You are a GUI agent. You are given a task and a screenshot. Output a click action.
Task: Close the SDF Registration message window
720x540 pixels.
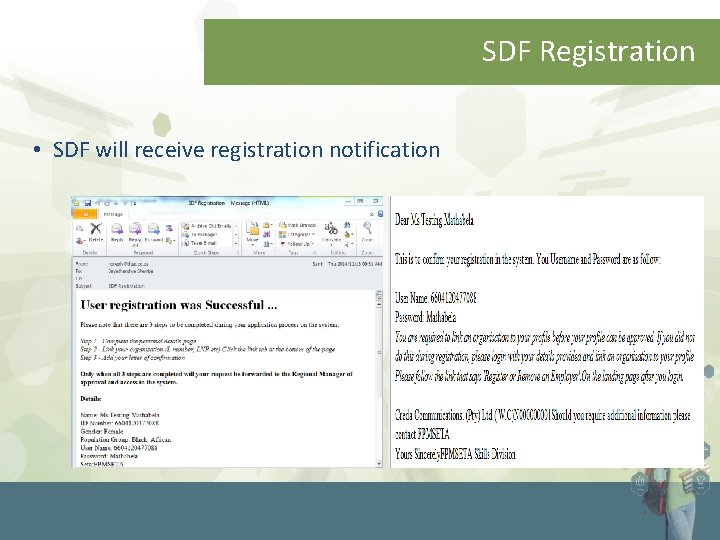point(377,202)
